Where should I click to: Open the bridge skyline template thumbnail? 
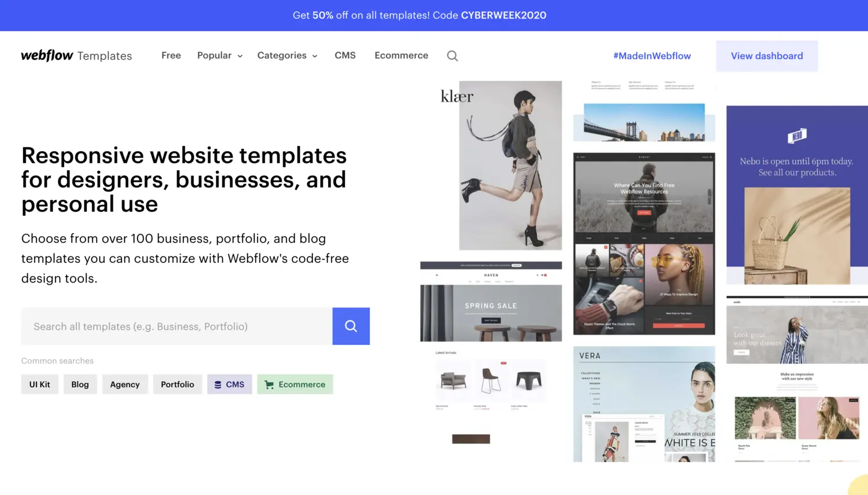[644, 111]
